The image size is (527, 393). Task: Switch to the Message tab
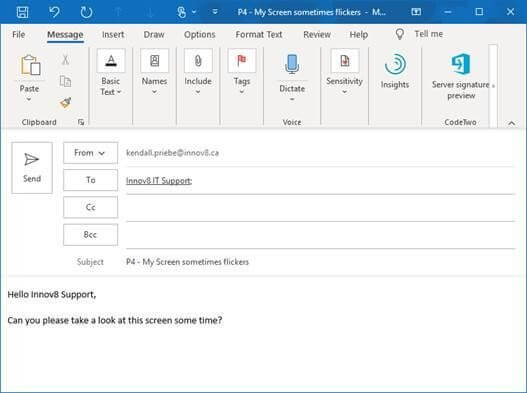coord(65,35)
